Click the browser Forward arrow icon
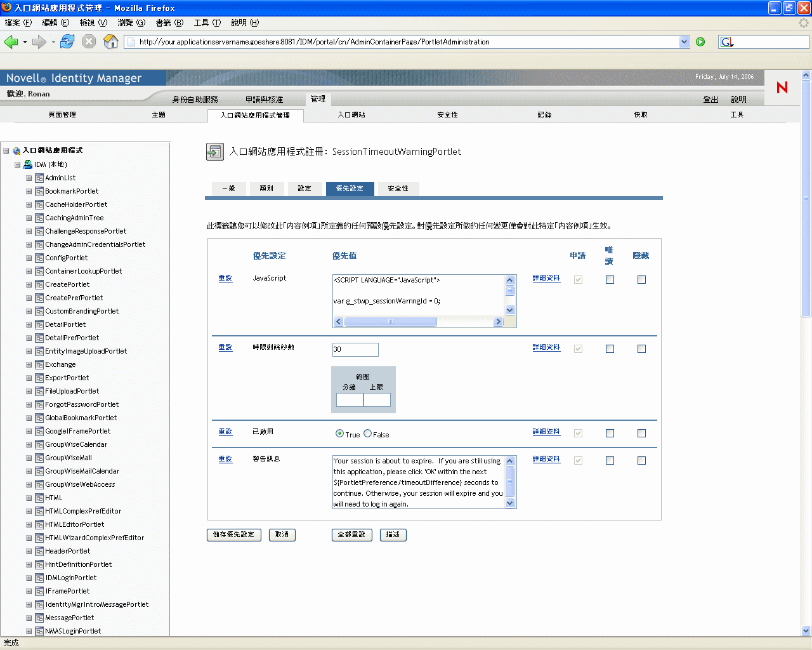 click(39, 42)
